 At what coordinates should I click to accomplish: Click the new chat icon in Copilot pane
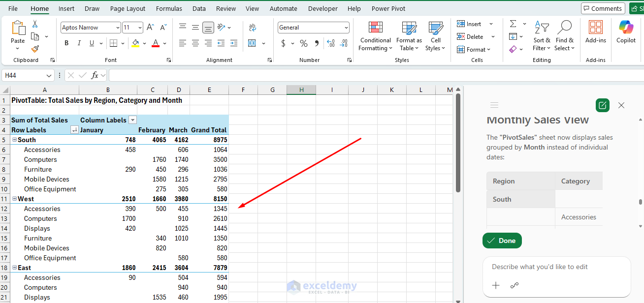[x=602, y=105]
